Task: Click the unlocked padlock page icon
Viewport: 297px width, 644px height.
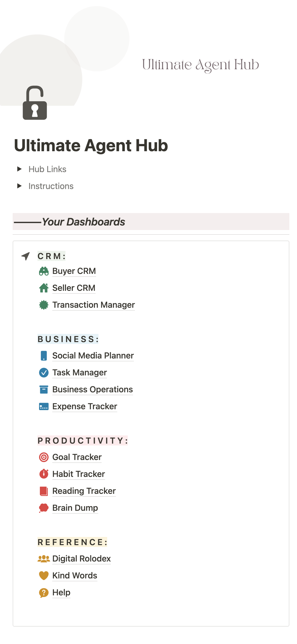Action: [x=35, y=103]
